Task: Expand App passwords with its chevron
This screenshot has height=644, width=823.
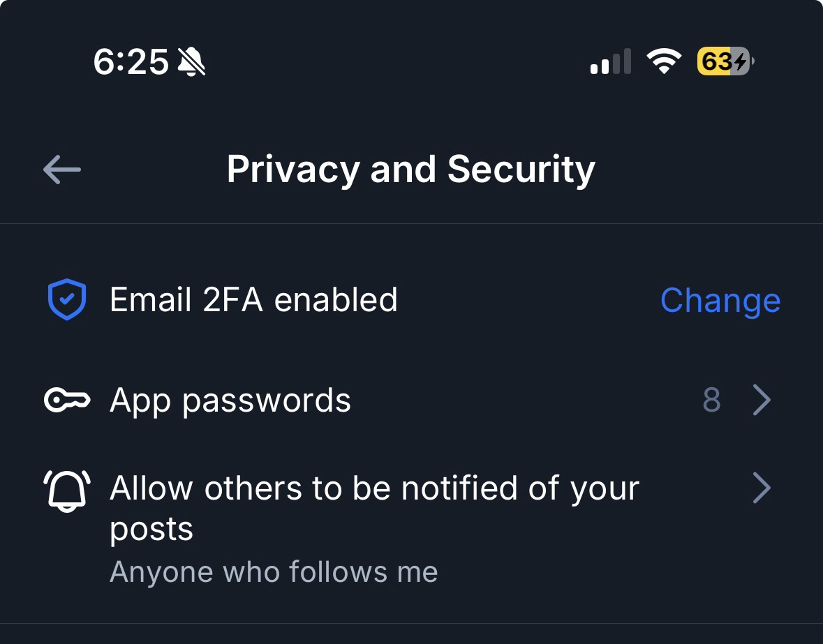Action: (x=762, y=400)
